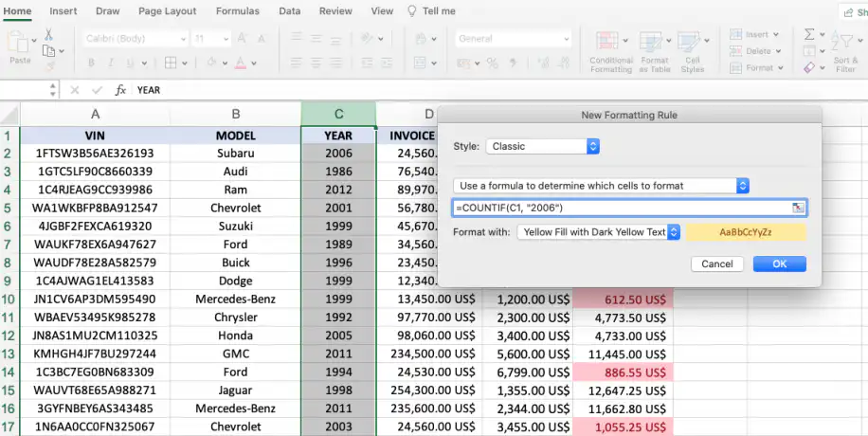
Task: Expand the Format cells dropdown arrow
Action: (x=781, y=67)
